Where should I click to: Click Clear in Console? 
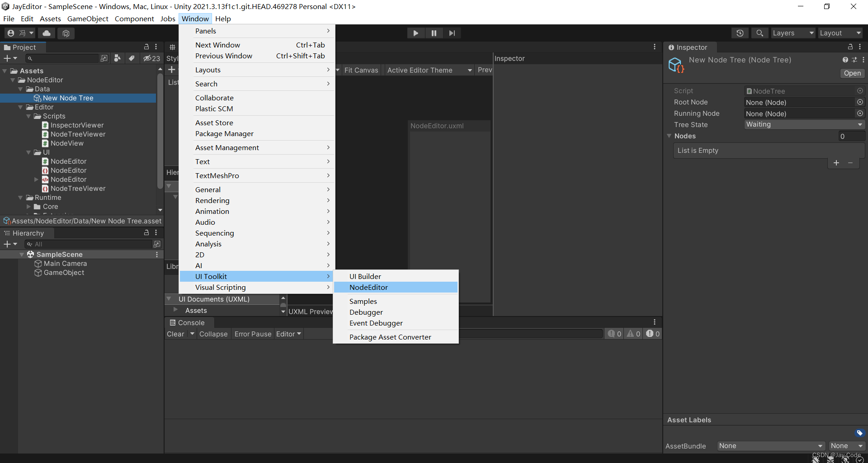[175, 334]
